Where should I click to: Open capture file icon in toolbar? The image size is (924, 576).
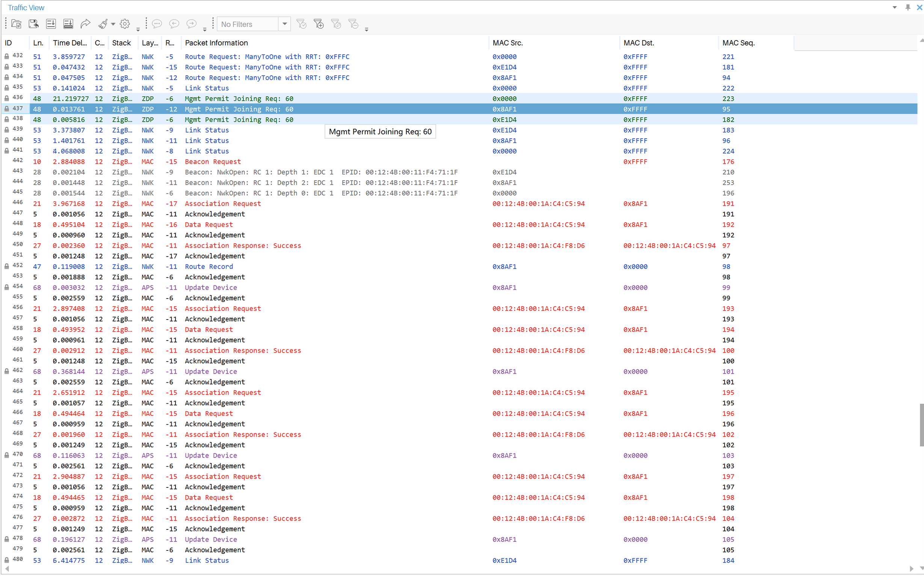click(x=17, y=24)
